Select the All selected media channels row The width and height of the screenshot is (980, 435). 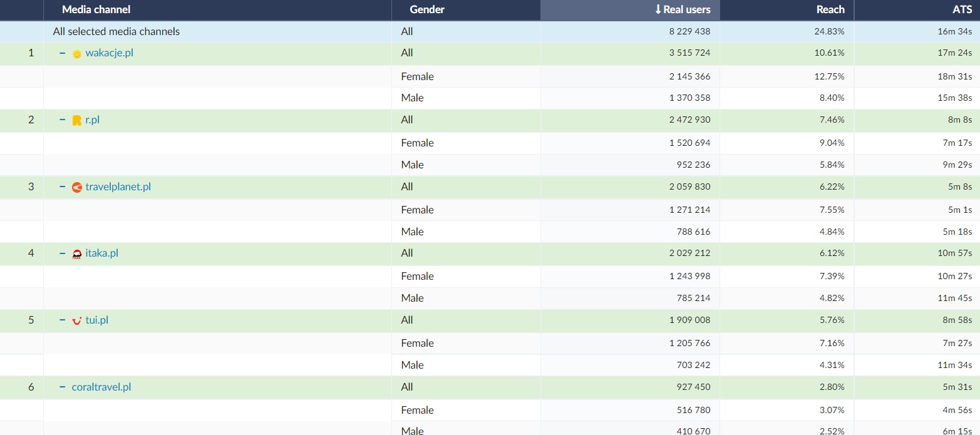pos(116,31)
